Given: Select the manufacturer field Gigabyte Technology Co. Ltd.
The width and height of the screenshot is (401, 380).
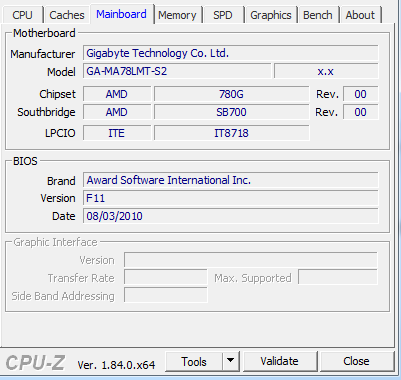Looking at the screenshot, I should tap(231, 53).
